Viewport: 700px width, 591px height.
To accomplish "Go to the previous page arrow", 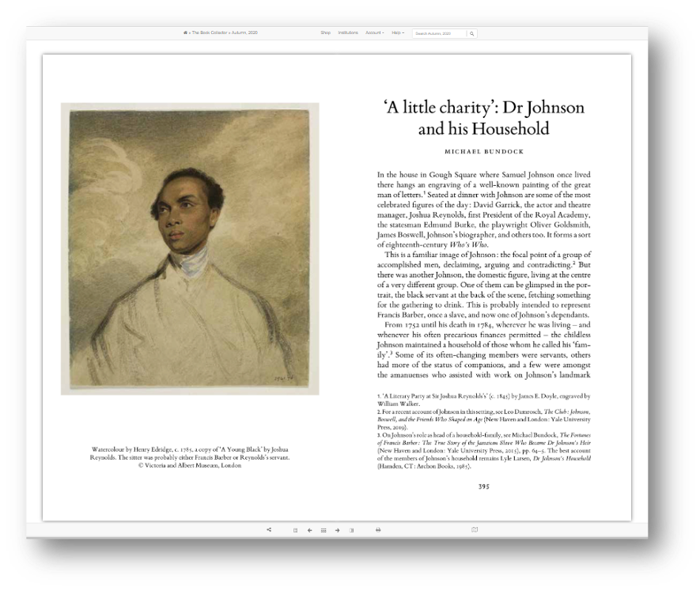I will [309, 530].
